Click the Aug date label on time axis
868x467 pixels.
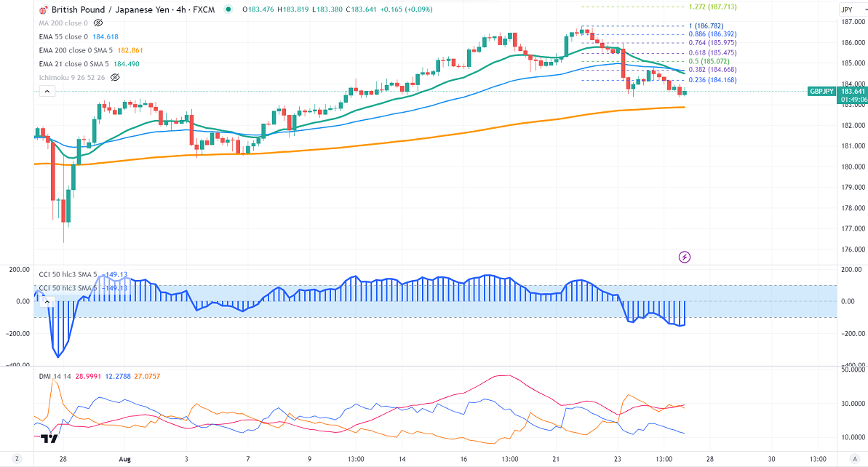[124, 459]
